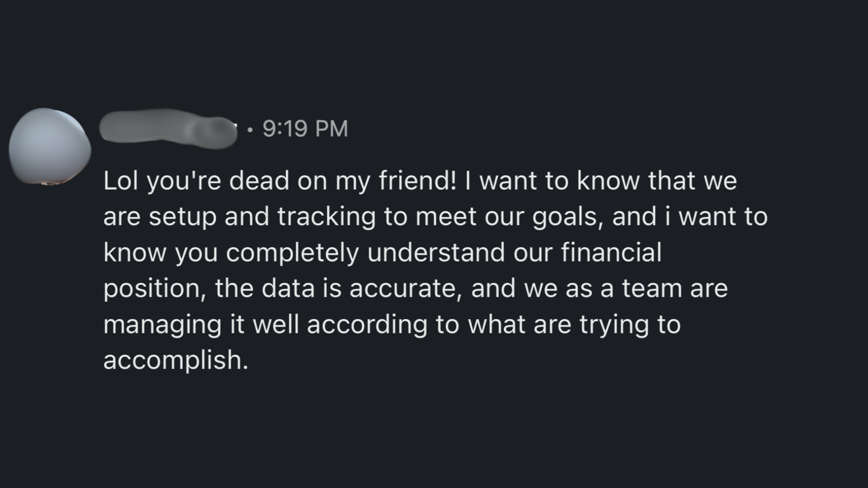The height and width of the screenshot is (488, 868).
Task: Click the word "according" in the fifth line
Action: tap(367, 325)
